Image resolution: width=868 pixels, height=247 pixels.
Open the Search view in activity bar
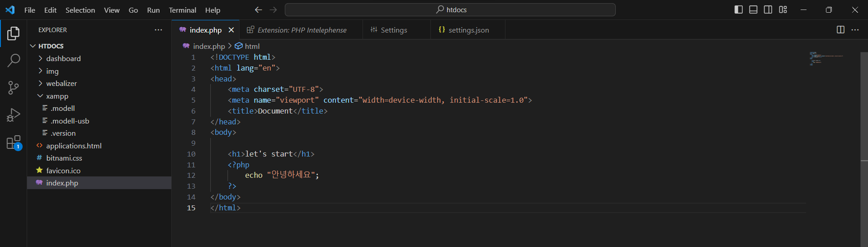14,60
